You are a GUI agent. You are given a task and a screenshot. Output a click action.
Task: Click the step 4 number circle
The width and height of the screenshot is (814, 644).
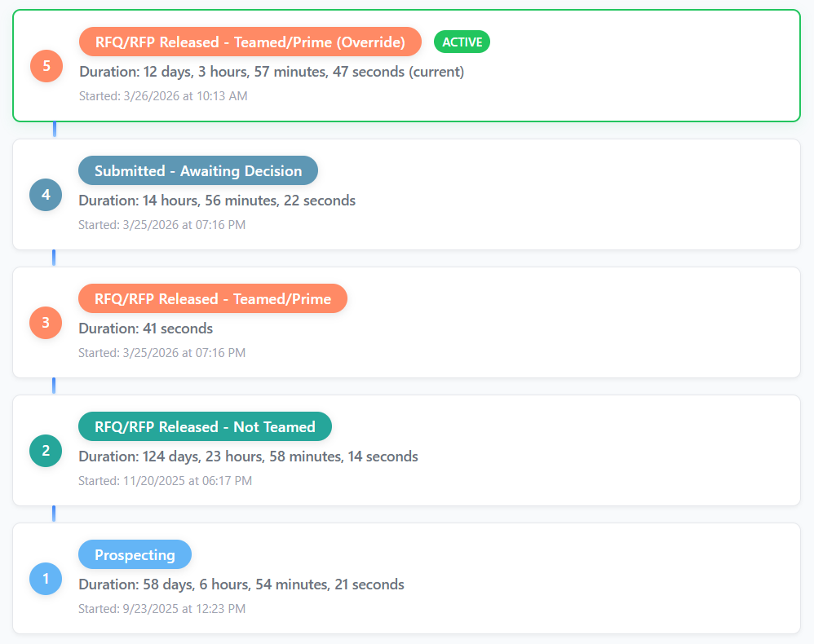click(46, 195)
